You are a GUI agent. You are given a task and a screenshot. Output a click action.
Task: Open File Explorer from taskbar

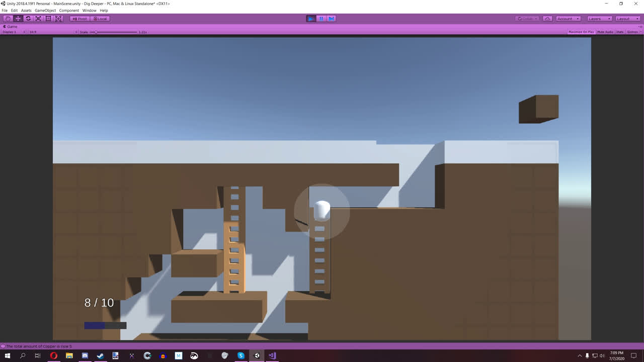coord(69,356)
